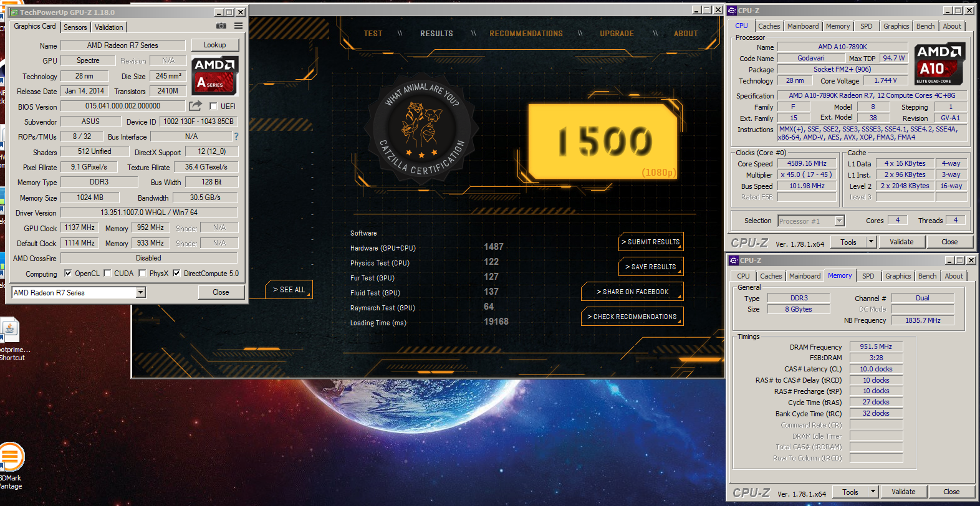Click the GPU-Z title bar app icon
The height and width of the screenshot is (506, 980).
[x=14, y=12]
